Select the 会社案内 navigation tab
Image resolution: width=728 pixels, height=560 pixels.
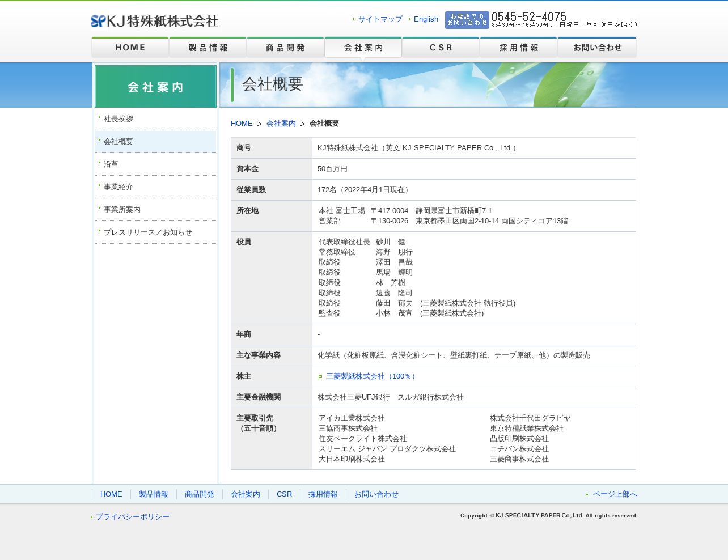[363, 48]
